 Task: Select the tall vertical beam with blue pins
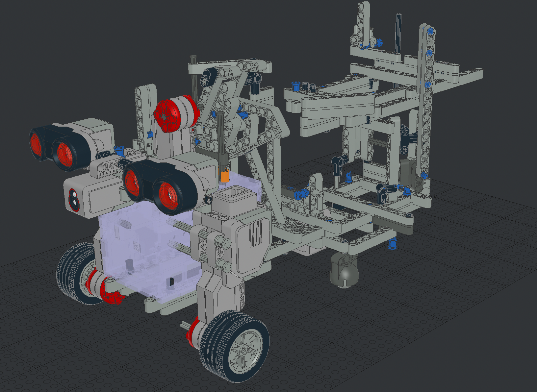click(426, 99)
